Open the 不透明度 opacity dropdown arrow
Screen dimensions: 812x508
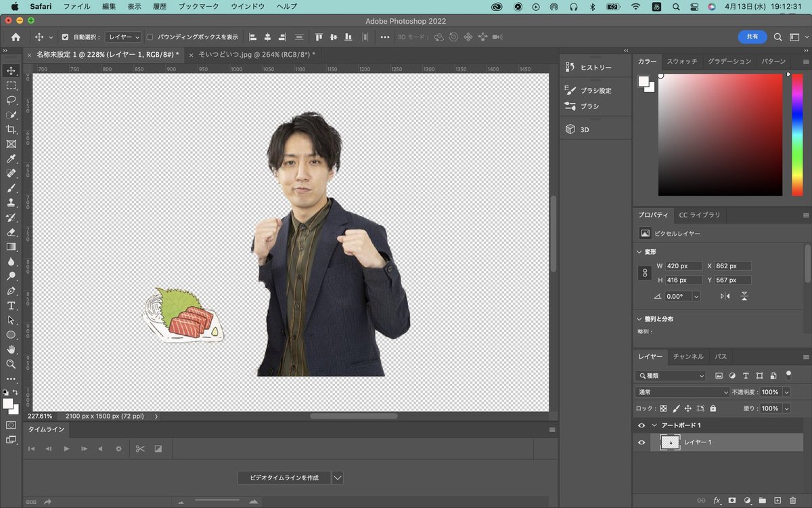(x=786, y=392)
